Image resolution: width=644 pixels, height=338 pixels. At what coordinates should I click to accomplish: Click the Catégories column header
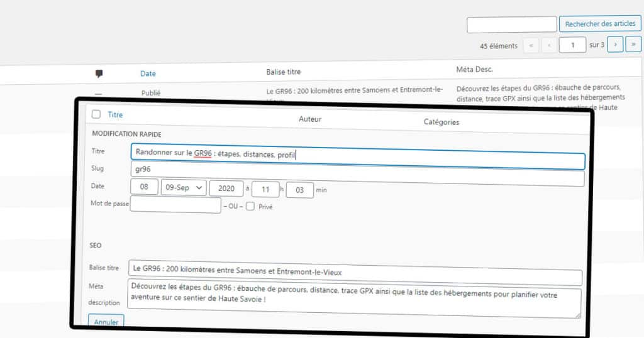pos(441,122)
